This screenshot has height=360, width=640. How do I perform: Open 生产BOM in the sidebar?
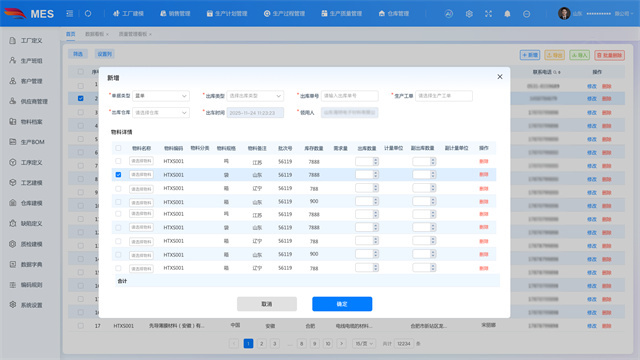27,142
